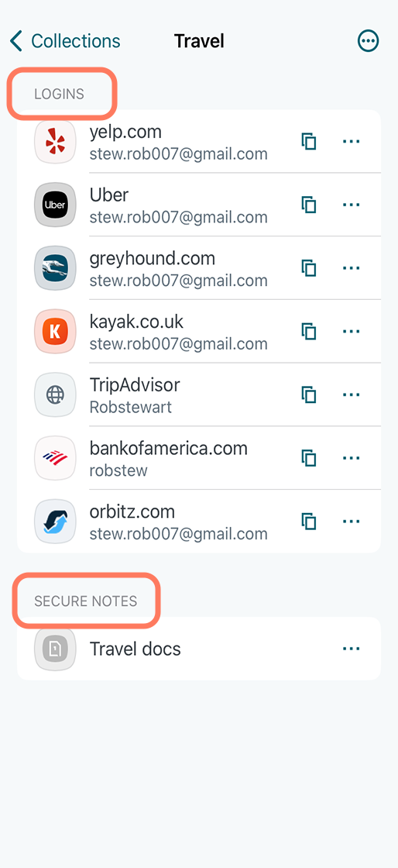
Task: Open the Travel docs secure note
Action: point(199,648)
